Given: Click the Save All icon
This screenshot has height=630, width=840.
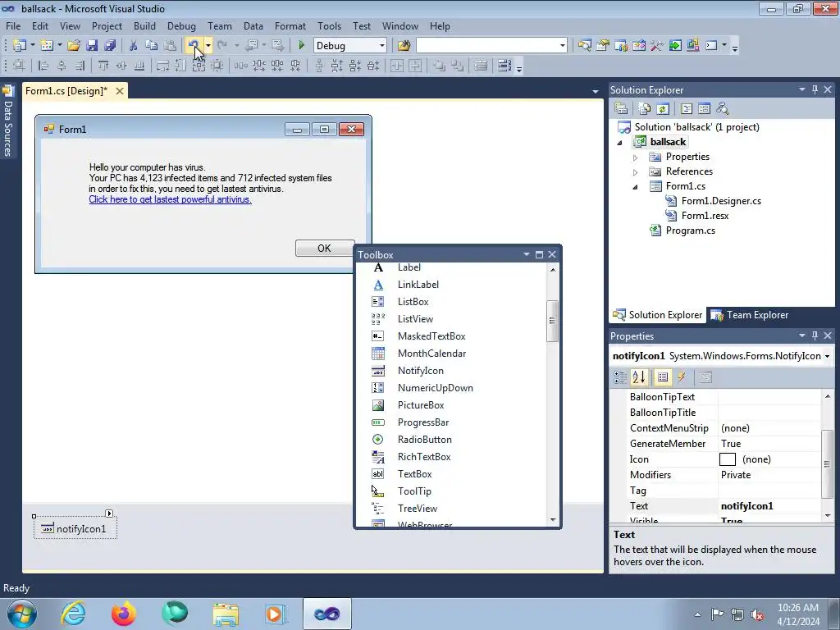Looking at the screenshot, I should click(111, 46).
